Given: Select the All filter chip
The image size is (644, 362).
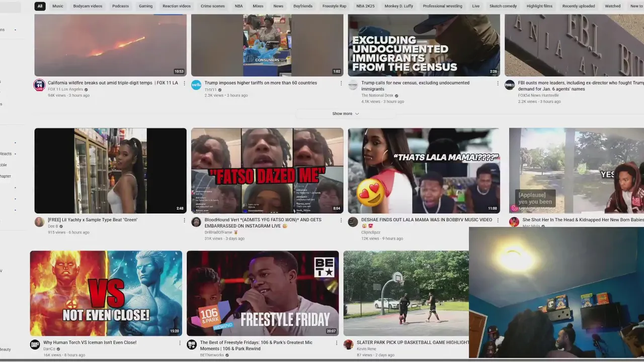Looking at the screenshot, I should [x=40, y=6].
